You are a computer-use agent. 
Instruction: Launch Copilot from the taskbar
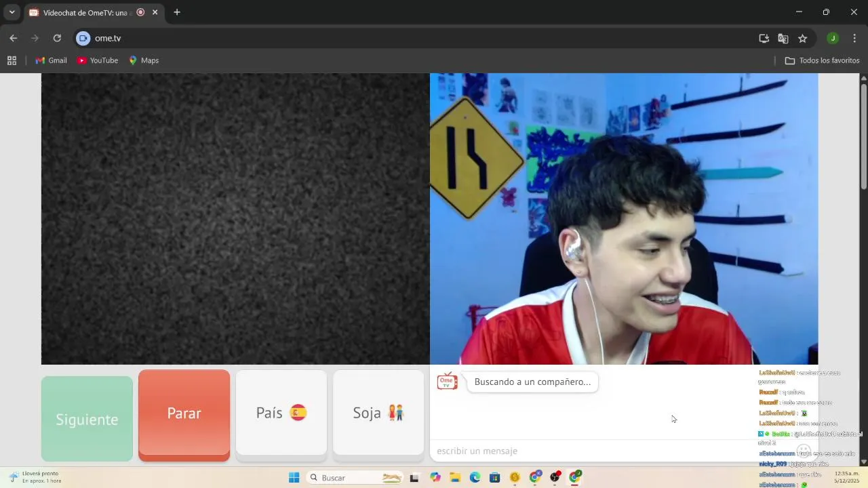pos(435,478)
